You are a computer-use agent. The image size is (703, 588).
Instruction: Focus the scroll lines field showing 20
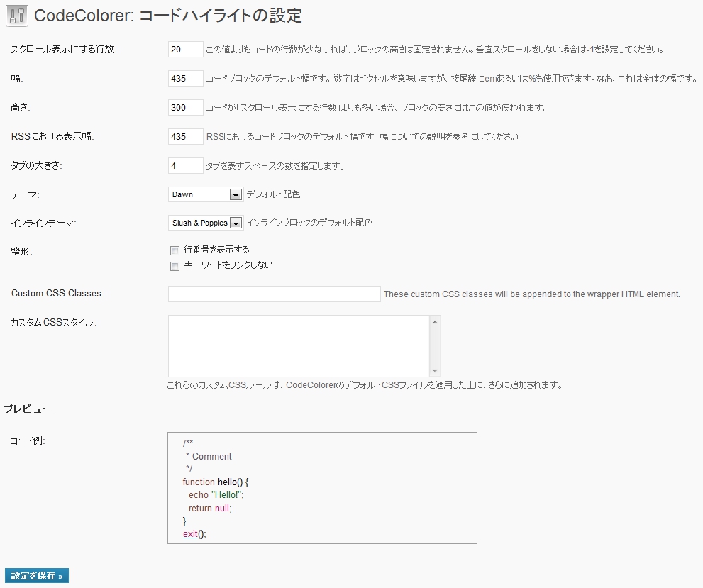186,50
